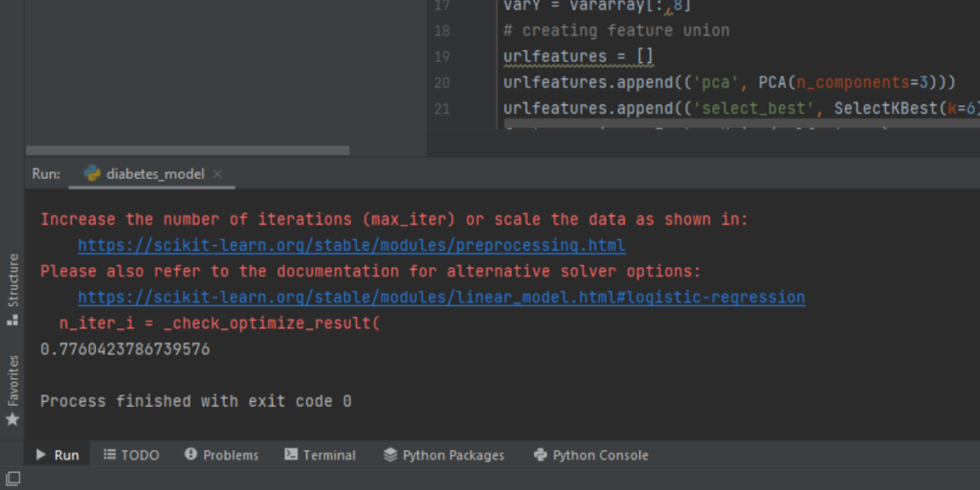
Task: Open the Favorites side panel
Action: click(12, 390)
